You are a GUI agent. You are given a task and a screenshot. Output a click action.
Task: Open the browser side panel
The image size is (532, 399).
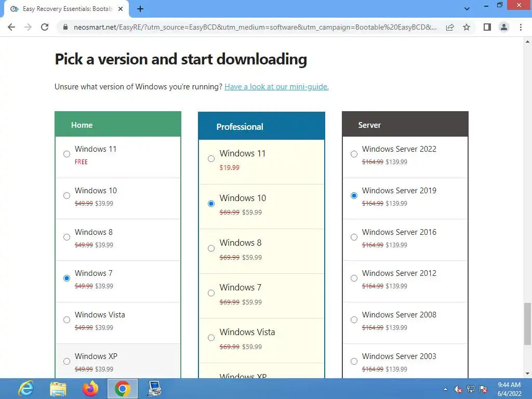[x=487, y=27]
